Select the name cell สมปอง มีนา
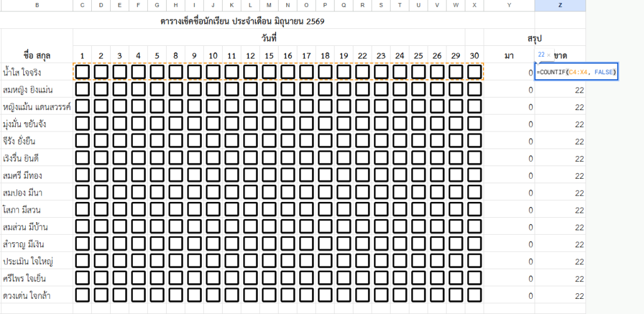 tap(37, 193)
